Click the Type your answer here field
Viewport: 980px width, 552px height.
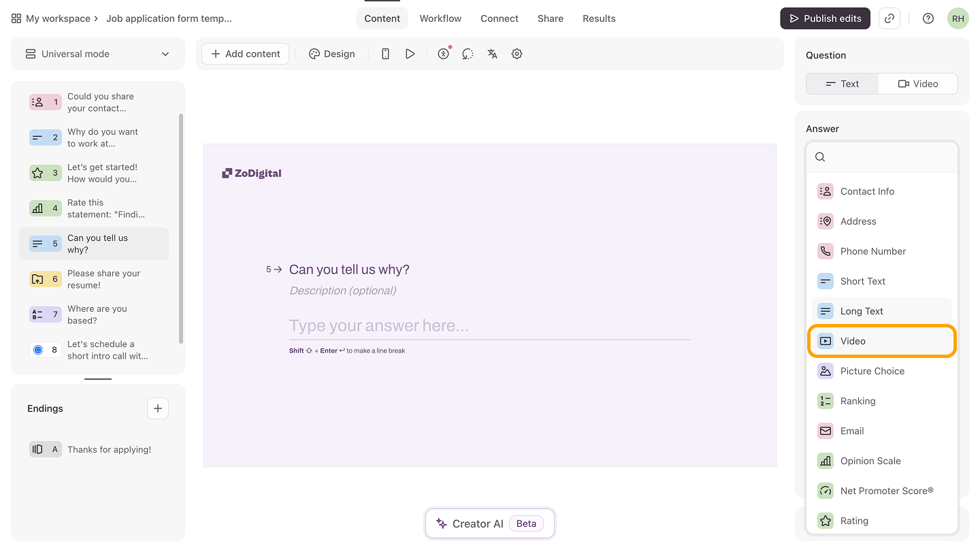[x=490, y=326]
